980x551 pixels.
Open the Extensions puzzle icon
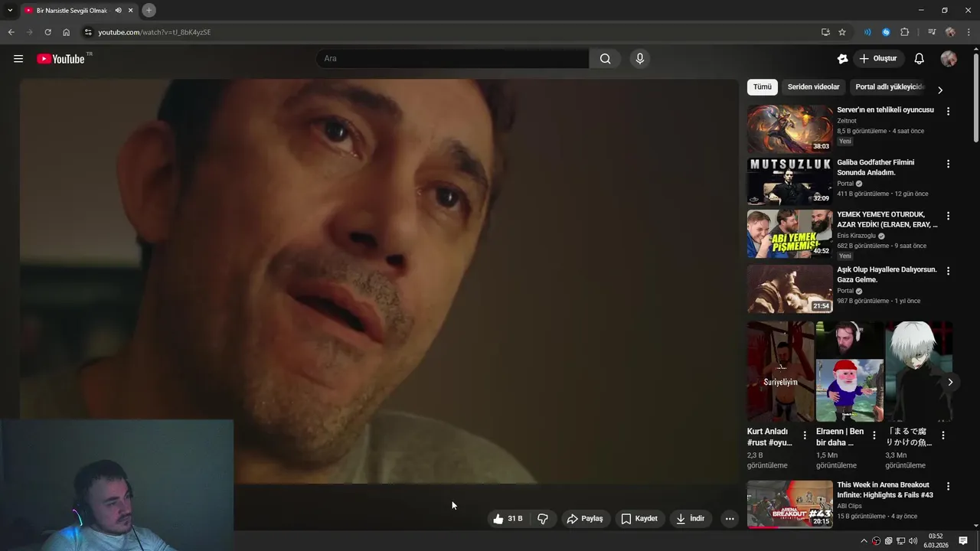905,32
